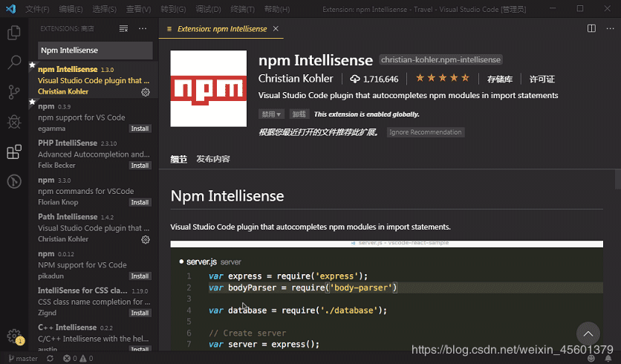Expand the 禁用 (Disable) dropdown button
This screenshot has height=364, width=621.
click(271, 114)
